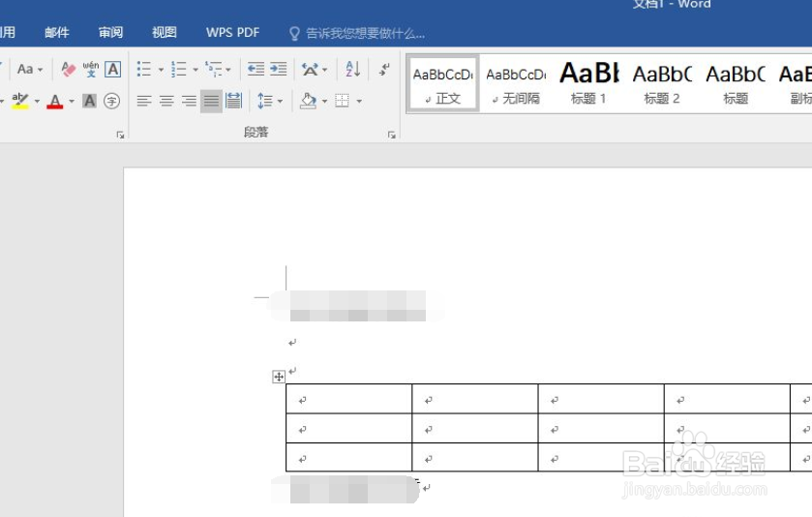
Task: Expand font color dropdown arrow
Action: 72,101
